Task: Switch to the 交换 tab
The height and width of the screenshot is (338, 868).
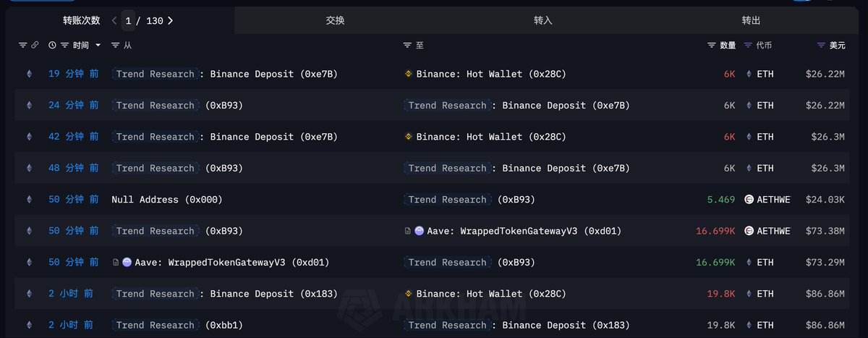Action: click(x=336, y=21)
